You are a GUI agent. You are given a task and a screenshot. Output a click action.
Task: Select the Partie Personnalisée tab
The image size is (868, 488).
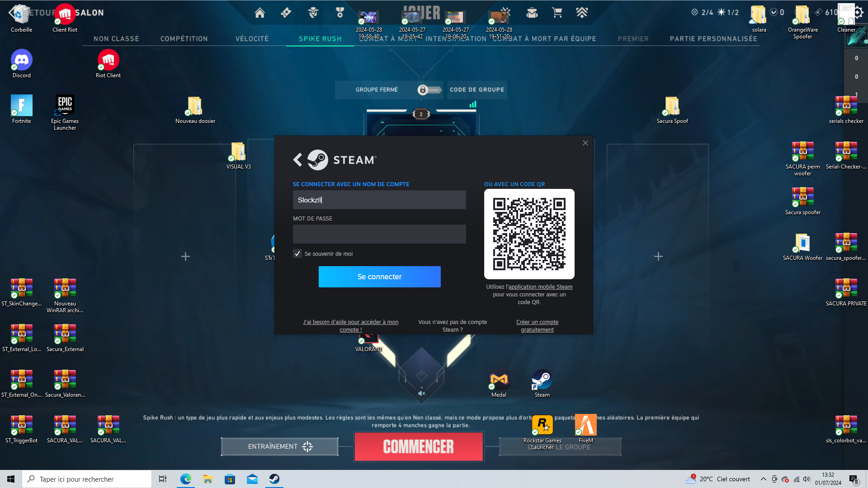[x=713, y=39]
